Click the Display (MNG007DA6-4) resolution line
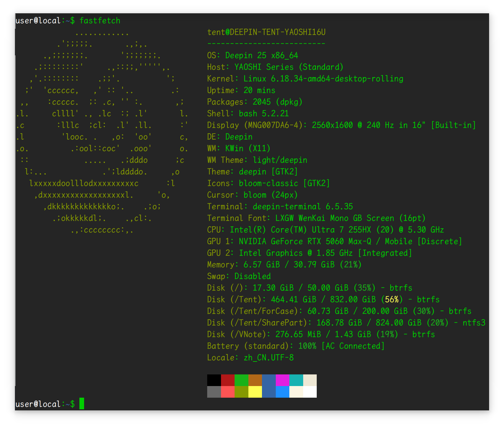The height and width of the screenshot is (427, 504). (x=342, y=125)
